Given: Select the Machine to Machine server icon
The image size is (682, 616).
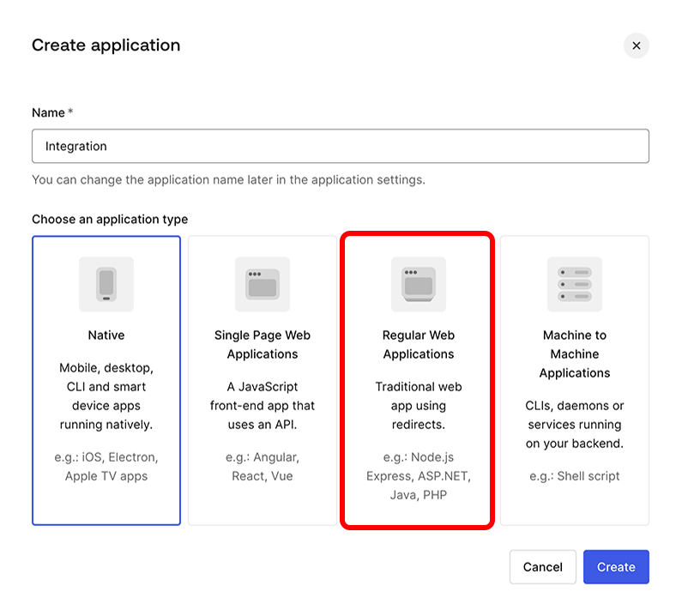Looking at the screenshot, I should coord(575,284).
